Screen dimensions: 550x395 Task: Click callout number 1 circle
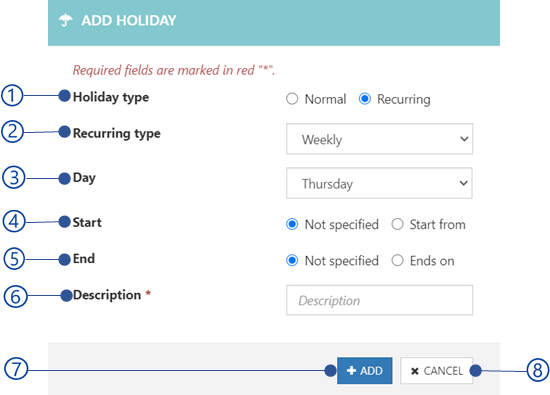[x=12, y=95]
